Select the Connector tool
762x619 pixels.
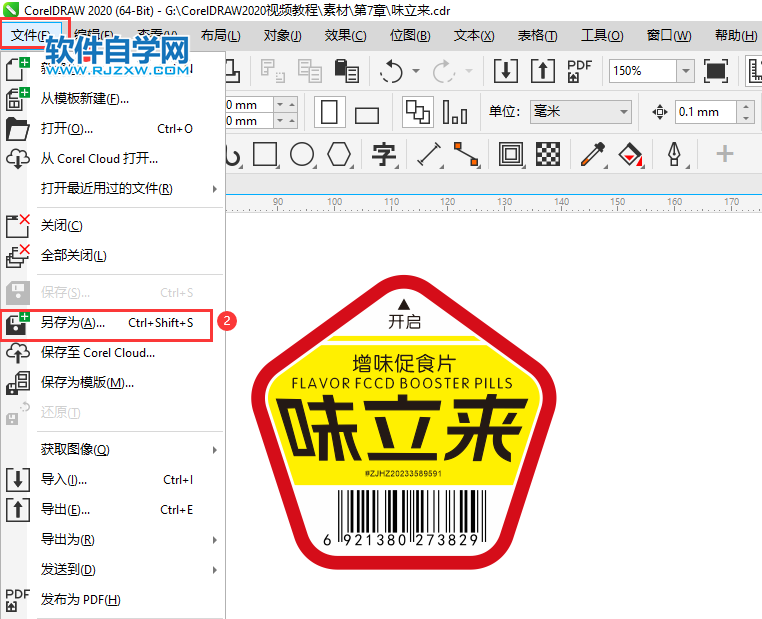coord(467,155)
